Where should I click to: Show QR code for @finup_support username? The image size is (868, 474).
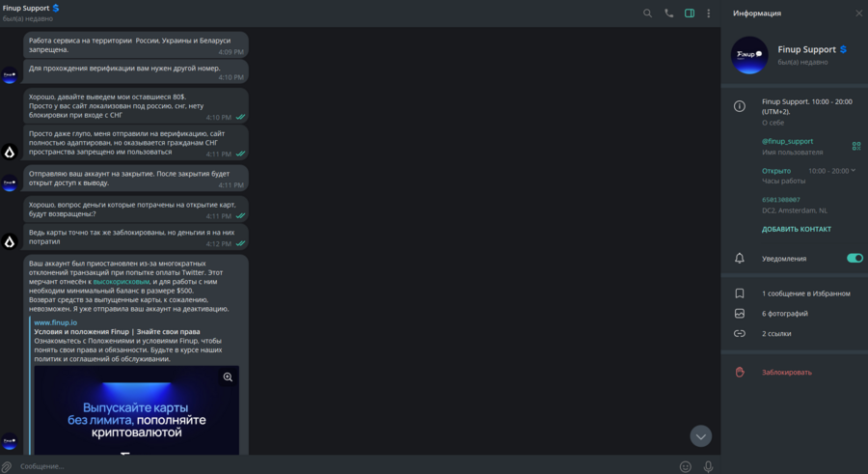(x=856, y=146)
